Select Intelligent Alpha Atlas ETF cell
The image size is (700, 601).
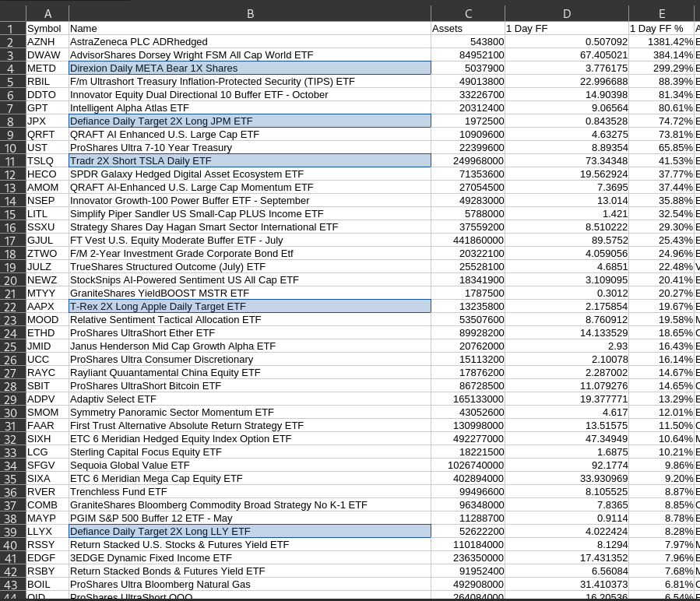point(250,108)
